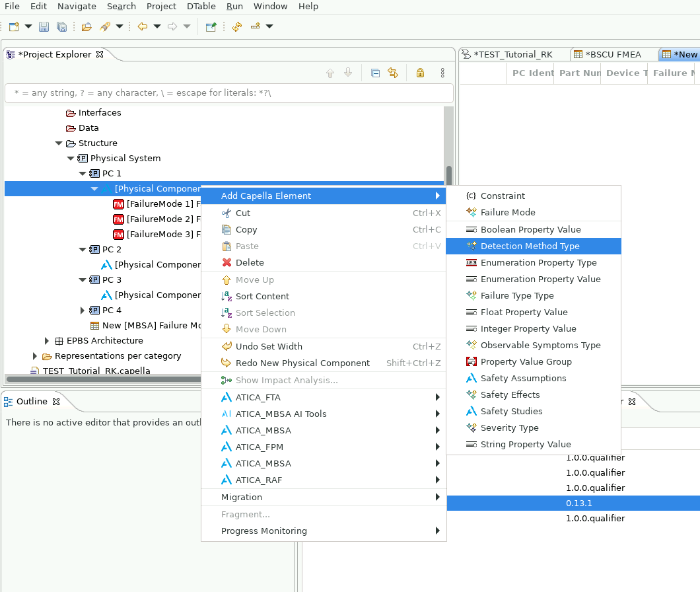Select Failure Type Type entry

(534, 296)
